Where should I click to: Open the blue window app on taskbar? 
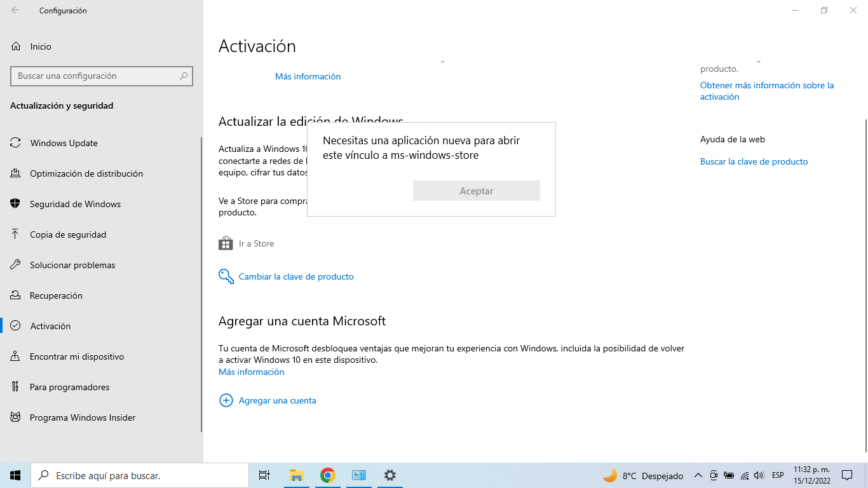[358, 475]
